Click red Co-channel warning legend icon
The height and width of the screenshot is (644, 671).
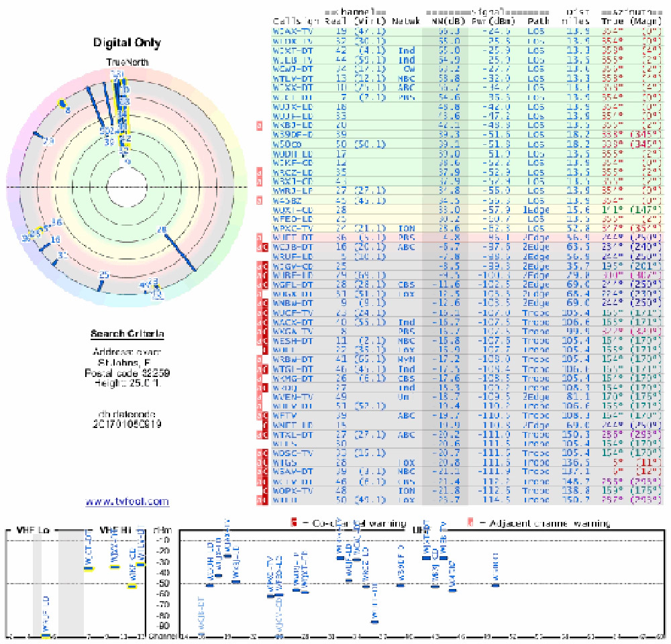pos(294,523)
